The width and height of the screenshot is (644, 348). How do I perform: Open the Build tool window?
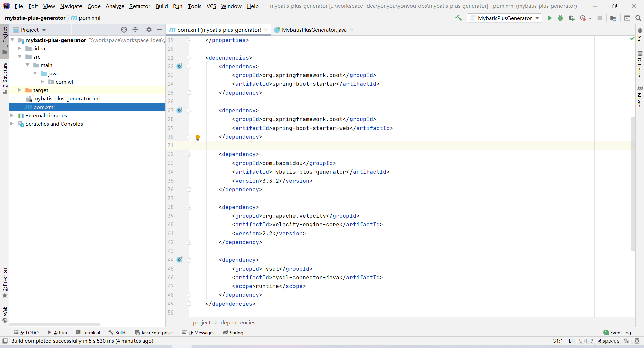(x=117, y=332)
